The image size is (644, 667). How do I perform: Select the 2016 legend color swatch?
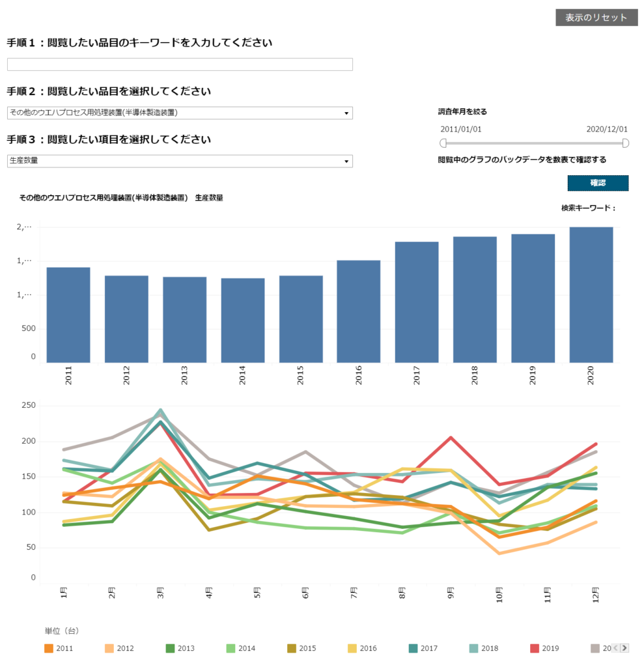pyautogui.click(x=352, y=648)
